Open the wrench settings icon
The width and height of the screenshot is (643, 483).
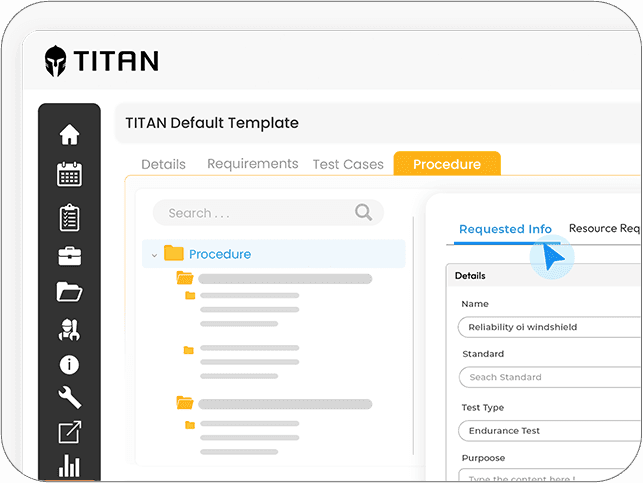coord(69,397)
